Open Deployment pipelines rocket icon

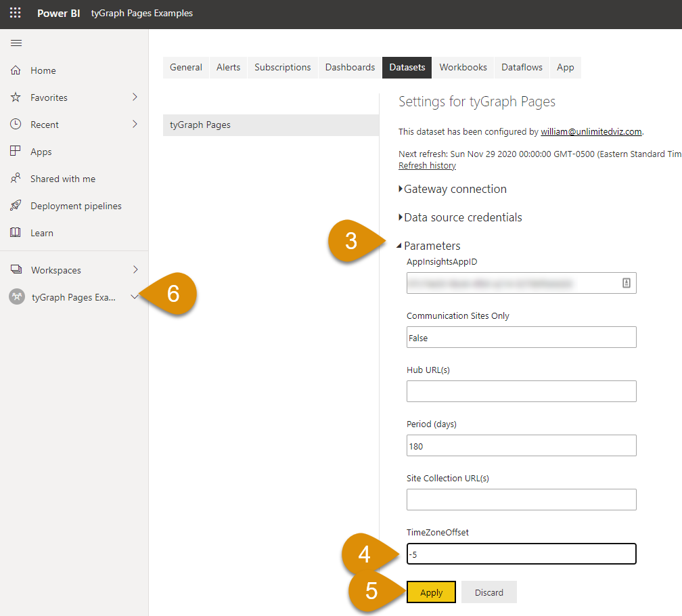(16, 206)
